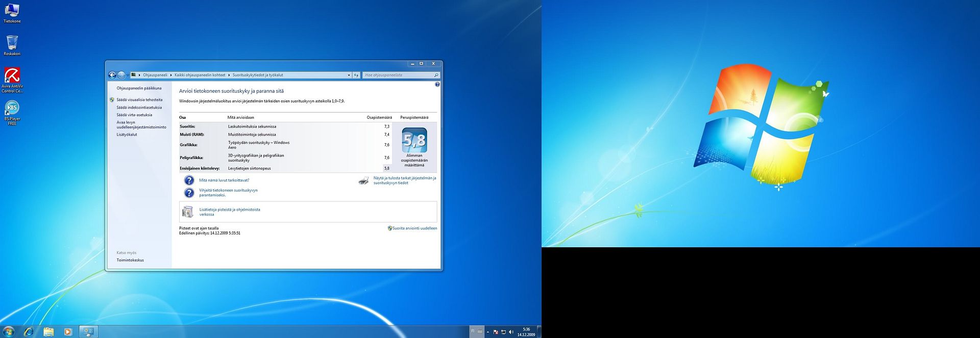The image size is (980, 338).
Task: Click the back navigation arrow button
Action: coord(112,75)
